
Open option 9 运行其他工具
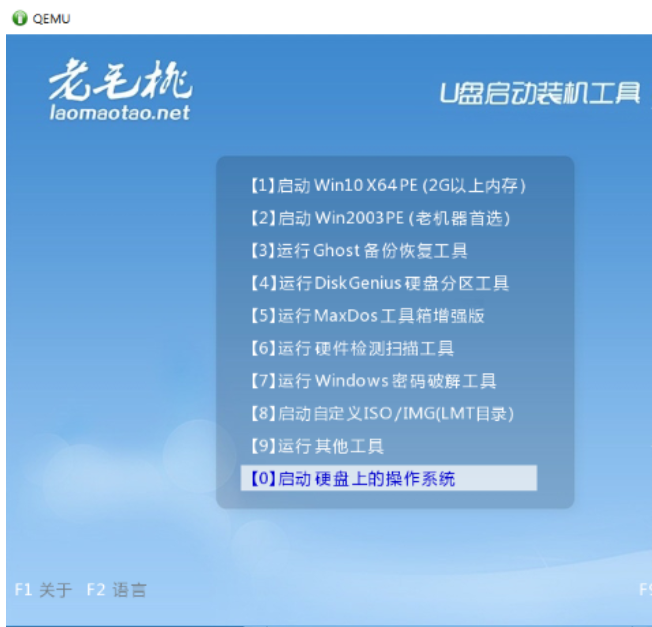[x=317, y=446]
